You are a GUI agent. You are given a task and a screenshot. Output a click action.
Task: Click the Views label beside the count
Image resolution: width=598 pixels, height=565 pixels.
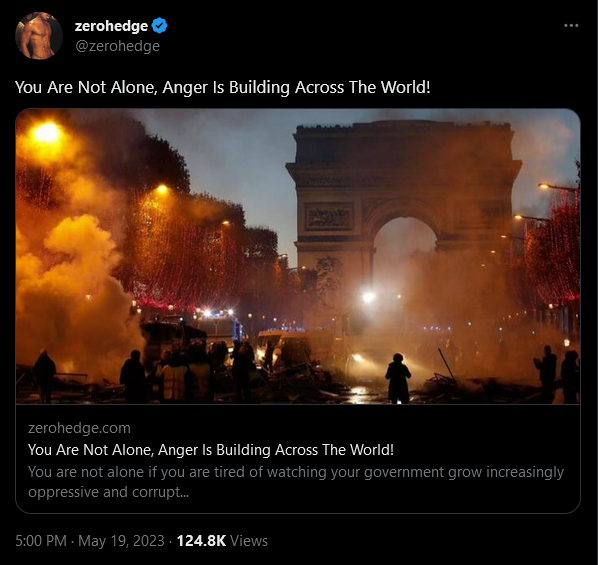[x=249, y=541]
